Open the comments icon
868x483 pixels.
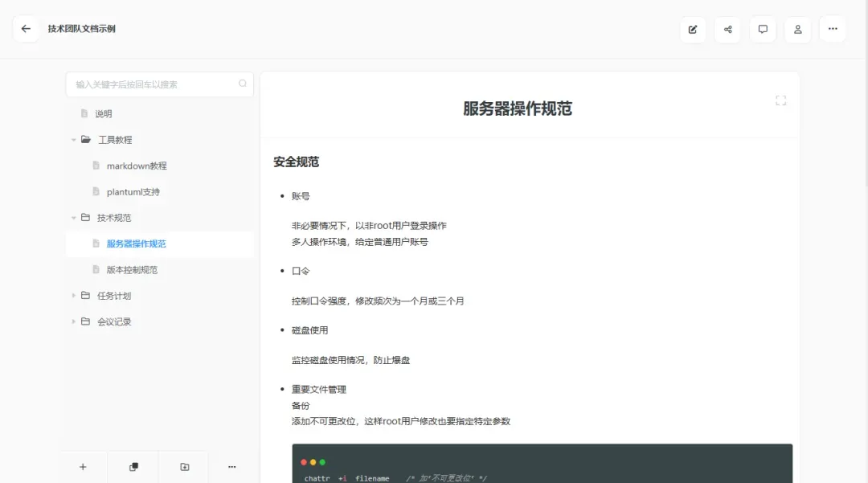coord(763,30)
